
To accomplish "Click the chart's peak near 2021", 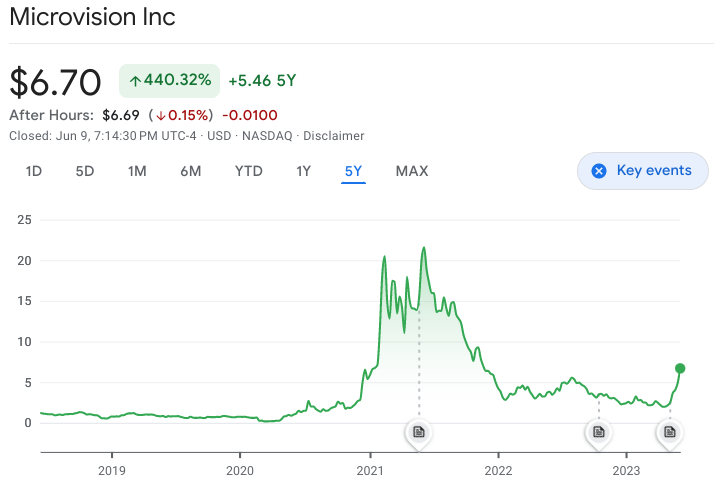I will pyautogui.click(x=424, y=247).
